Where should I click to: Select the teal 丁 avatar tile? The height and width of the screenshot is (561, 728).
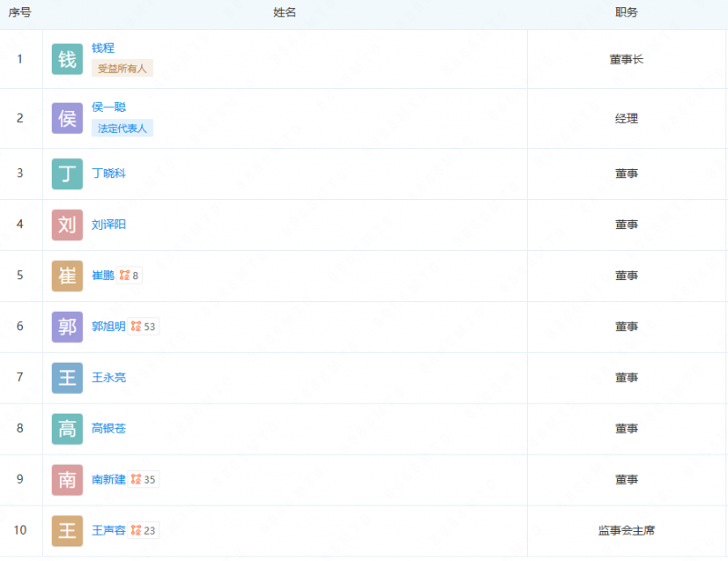click(x=67, y=174)
